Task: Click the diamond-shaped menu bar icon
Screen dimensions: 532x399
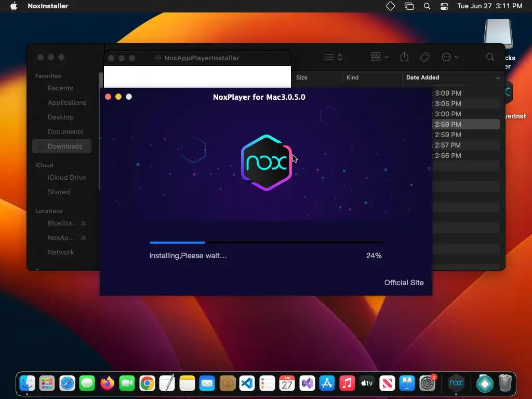Action: point(391,6)
